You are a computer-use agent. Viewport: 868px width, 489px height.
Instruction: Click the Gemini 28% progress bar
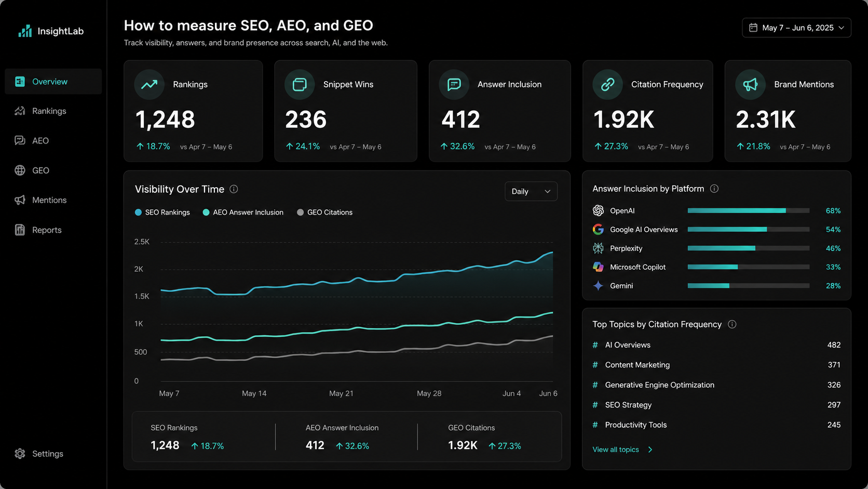pyautogui.click(x=748, y=286)
